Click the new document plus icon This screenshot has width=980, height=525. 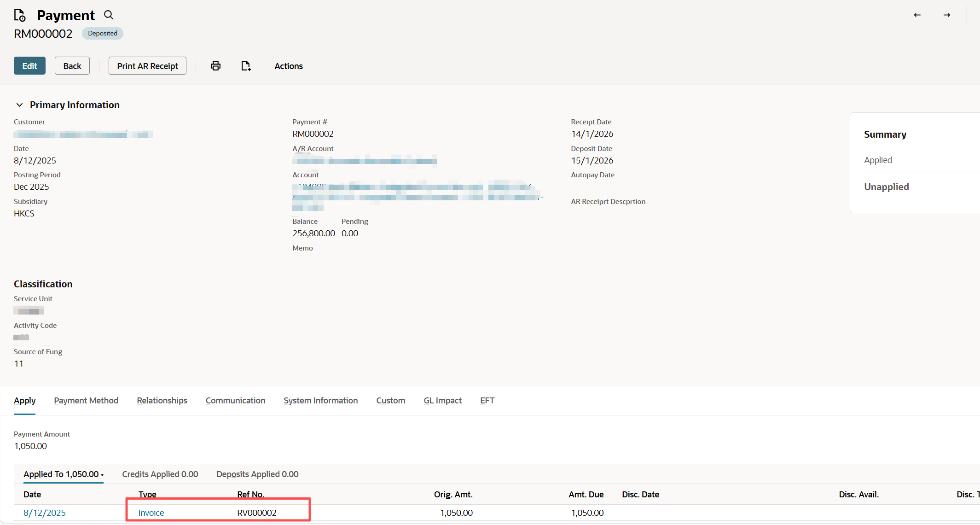(246, 66)
